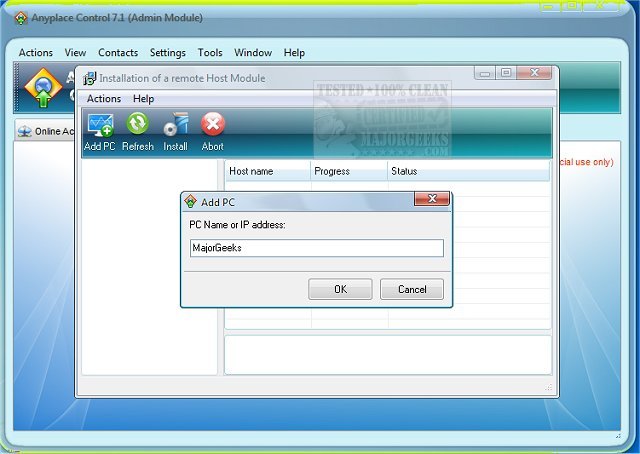Click the Add PC dialog title icon
The height and width of the screenshot is (454, 640).
point(191,202)
